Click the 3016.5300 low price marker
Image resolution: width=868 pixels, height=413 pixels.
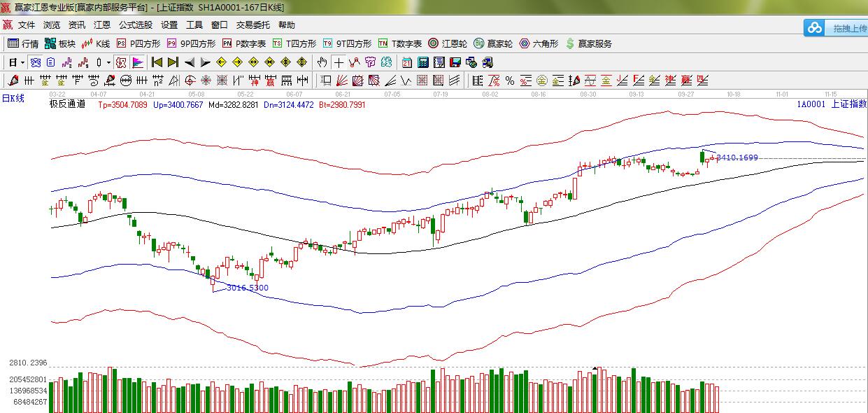(x=248, y=288)
